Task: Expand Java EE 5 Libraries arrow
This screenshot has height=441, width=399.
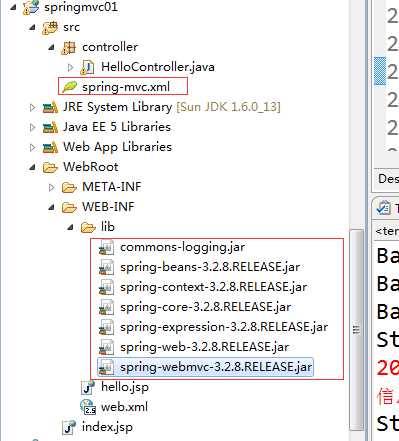Action: point(32,127)
